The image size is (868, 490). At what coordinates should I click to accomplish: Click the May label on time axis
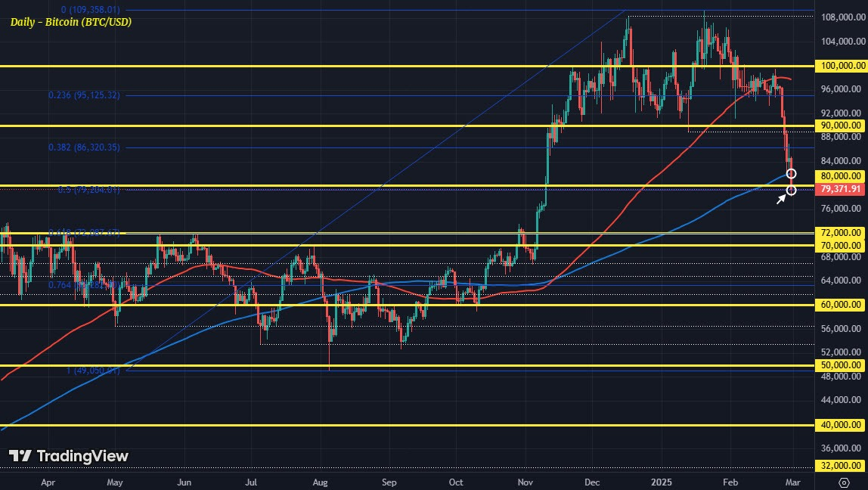click(115, 482)
